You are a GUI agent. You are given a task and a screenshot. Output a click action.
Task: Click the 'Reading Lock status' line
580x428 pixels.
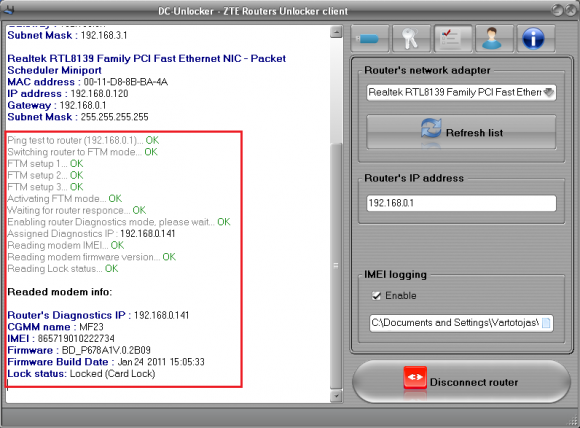coord(63,269)
